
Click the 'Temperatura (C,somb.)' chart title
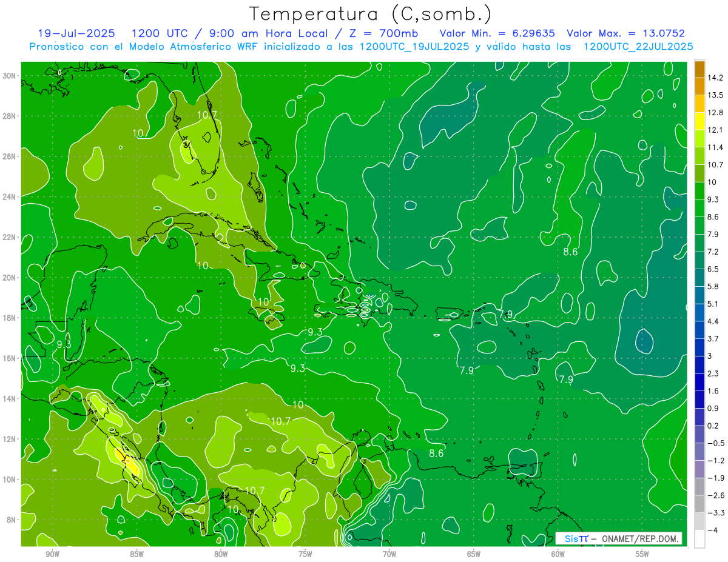(x=370, y=15)
